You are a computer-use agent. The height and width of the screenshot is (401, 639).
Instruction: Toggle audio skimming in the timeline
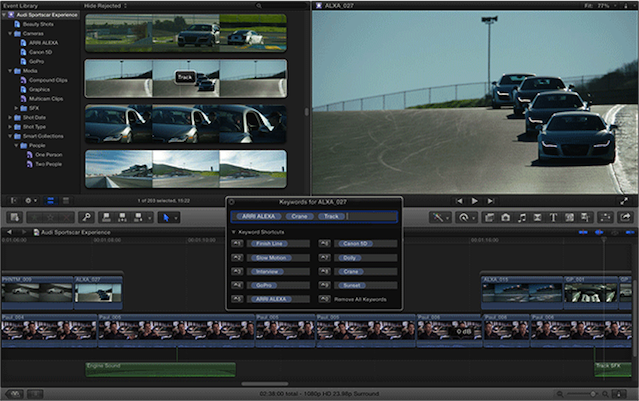click(599, 232)
